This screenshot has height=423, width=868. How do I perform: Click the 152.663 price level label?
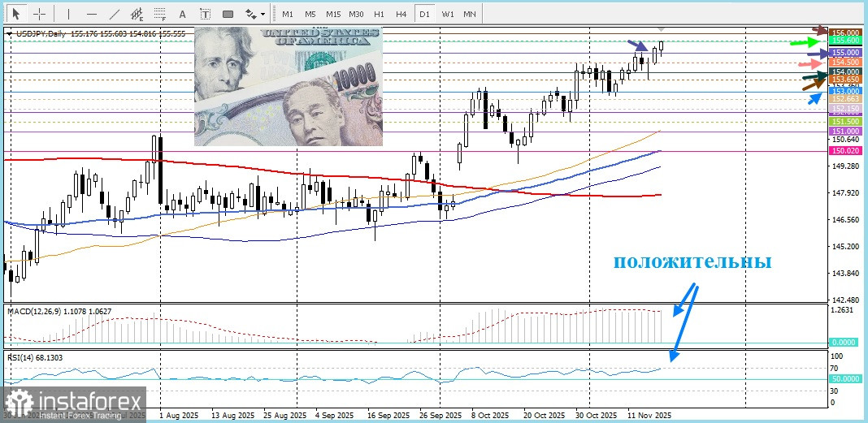tap(844, 98)
